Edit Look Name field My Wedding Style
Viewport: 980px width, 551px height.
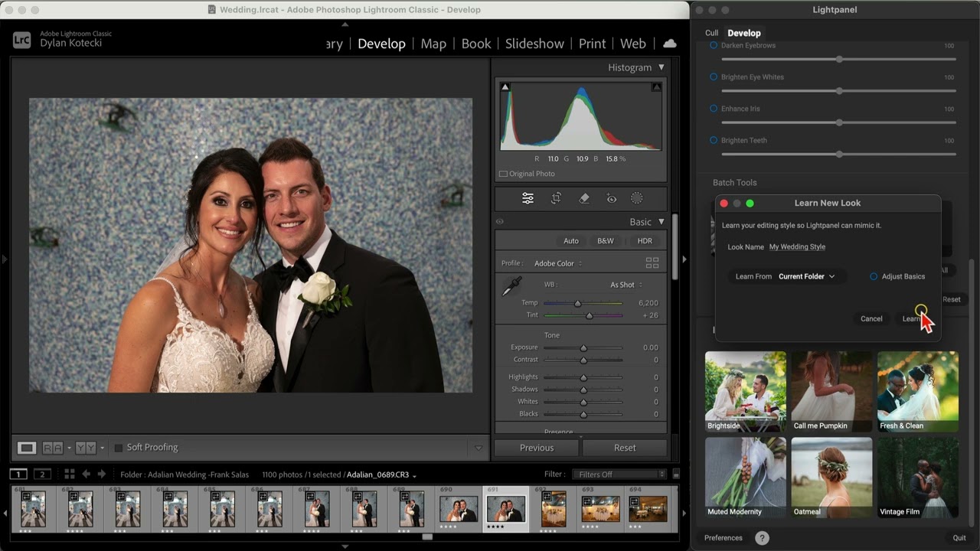click(x=797, y=246)
